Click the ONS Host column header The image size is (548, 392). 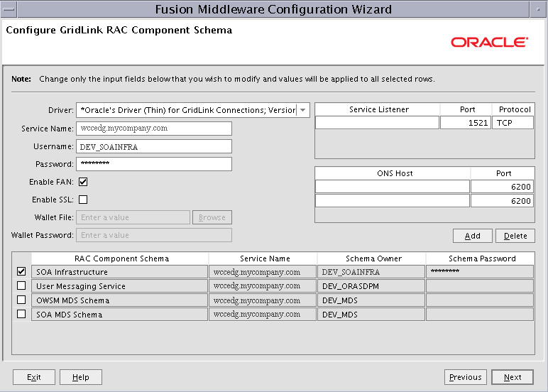tap(393, 173)
